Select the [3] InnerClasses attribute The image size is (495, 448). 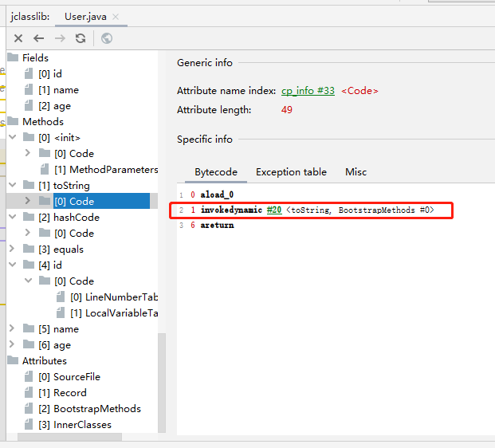[x=75, y=425]
